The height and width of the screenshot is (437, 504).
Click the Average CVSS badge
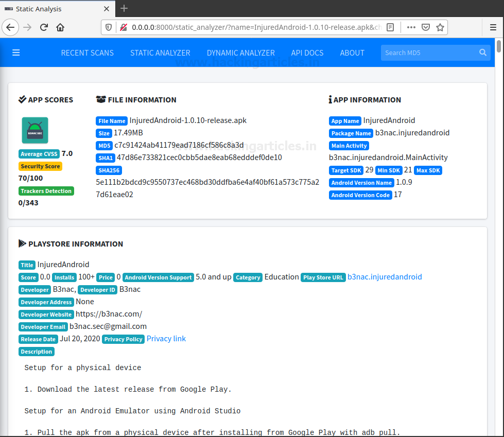pyautogui.click(x=39, y=154)
